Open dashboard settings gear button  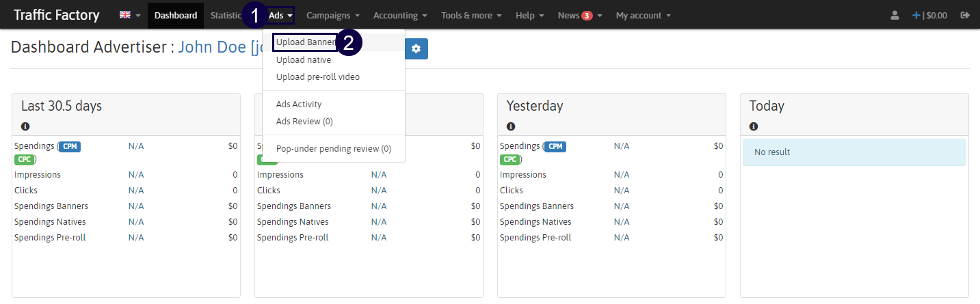click(416, 49)
